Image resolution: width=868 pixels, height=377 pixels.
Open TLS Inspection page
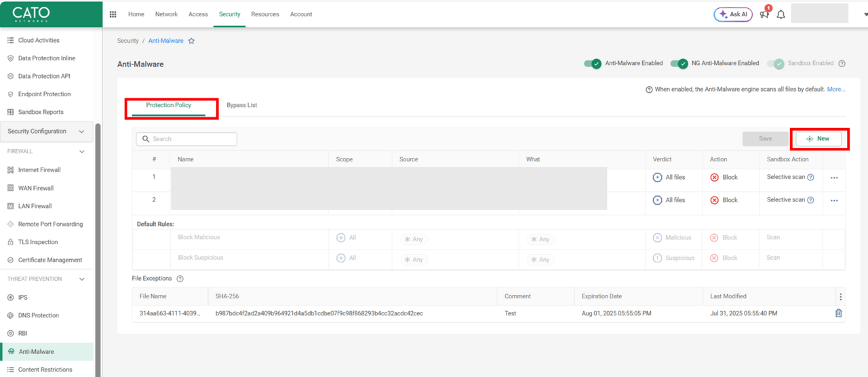point(38,242)
